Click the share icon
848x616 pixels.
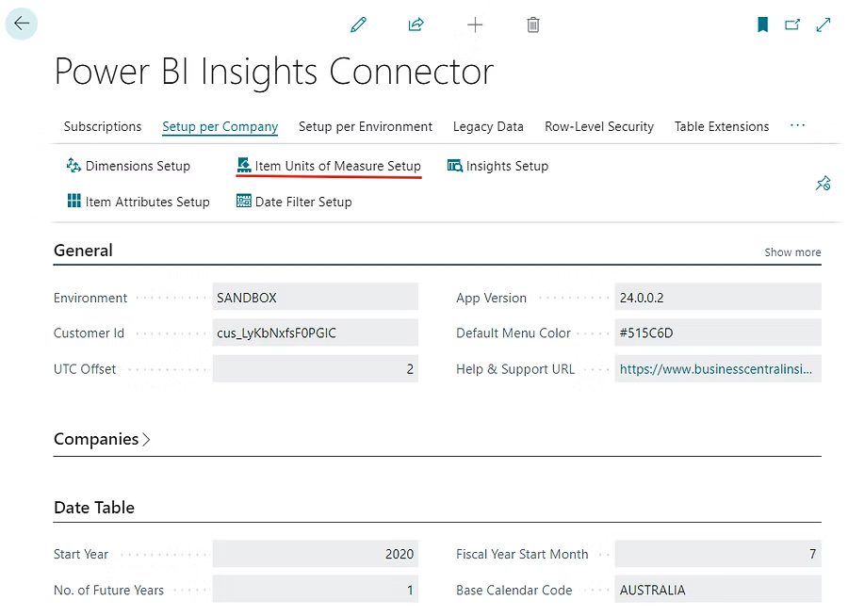point(416,25)
